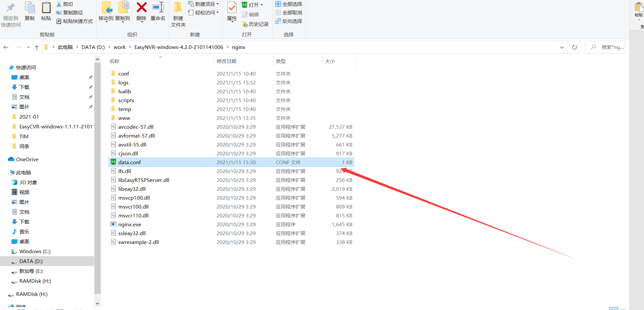
Task: Click Select none (全部取消)
Action: (289, 12)
